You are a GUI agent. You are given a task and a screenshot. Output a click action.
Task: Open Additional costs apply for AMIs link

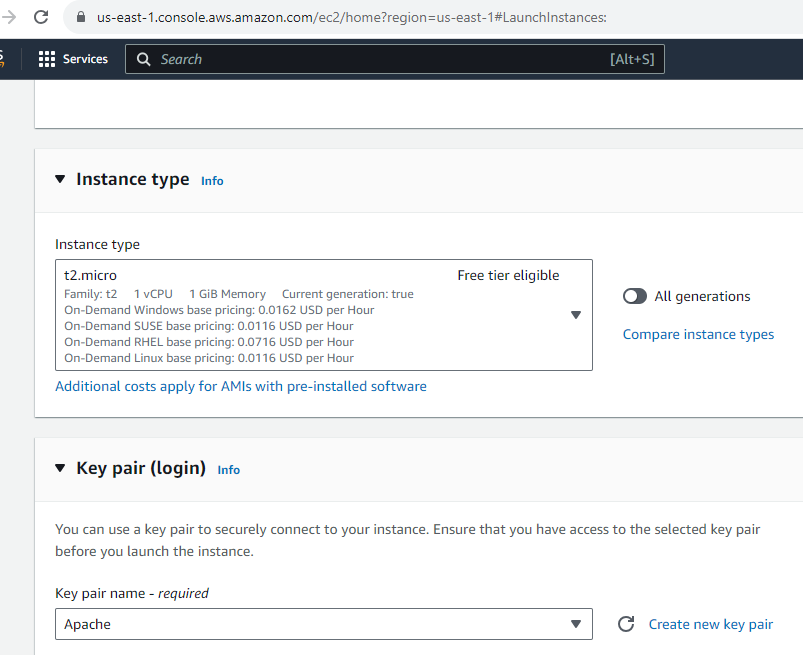241,386
